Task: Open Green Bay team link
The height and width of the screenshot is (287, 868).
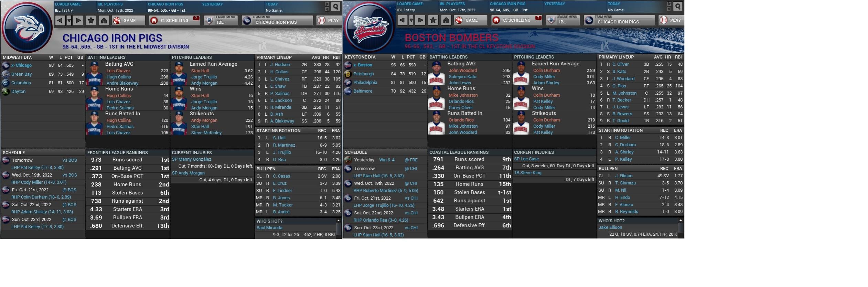Action: pos(21,74)
